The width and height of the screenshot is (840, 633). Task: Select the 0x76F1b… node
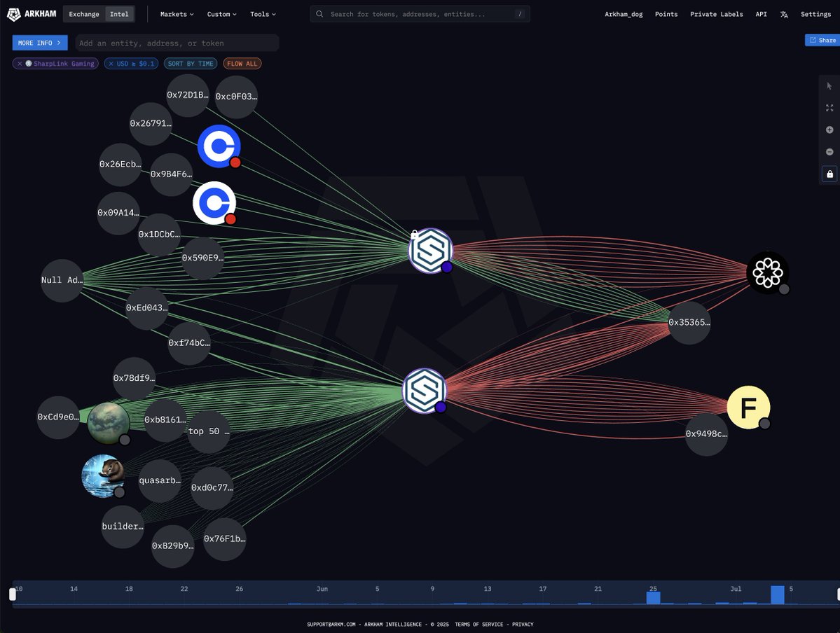click(224, 539)
